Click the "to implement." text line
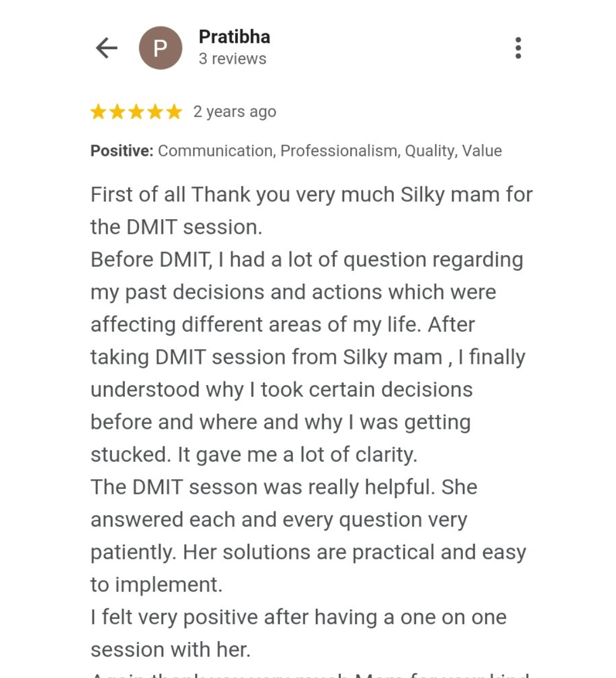This screenshot has height=678, width=616. point(157,585)
